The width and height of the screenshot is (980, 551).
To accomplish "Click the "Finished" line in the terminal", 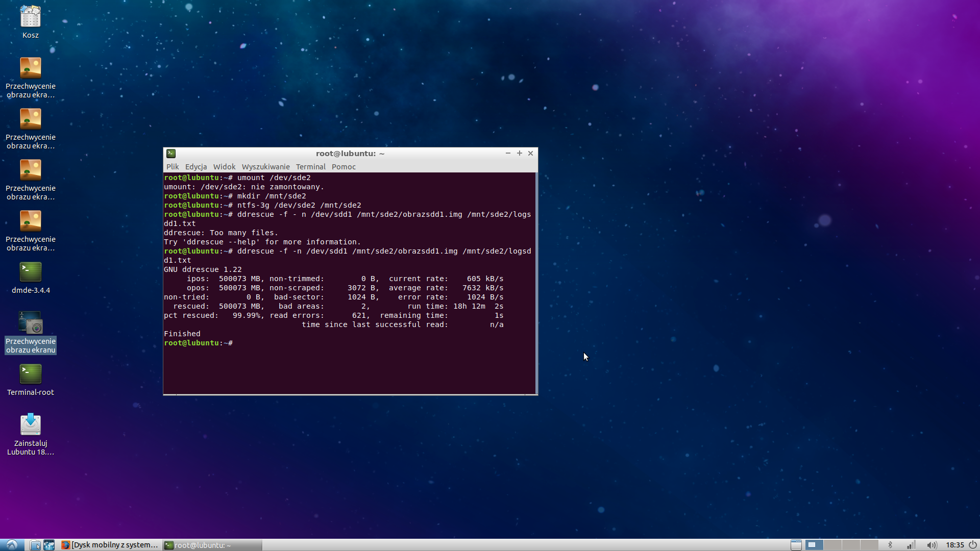I will click(x=182, y=334).
